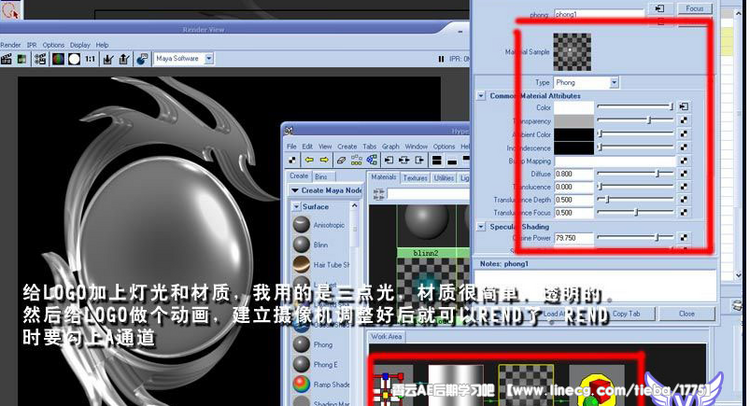Click the IPR render icon in Render View

coord(41,59)
